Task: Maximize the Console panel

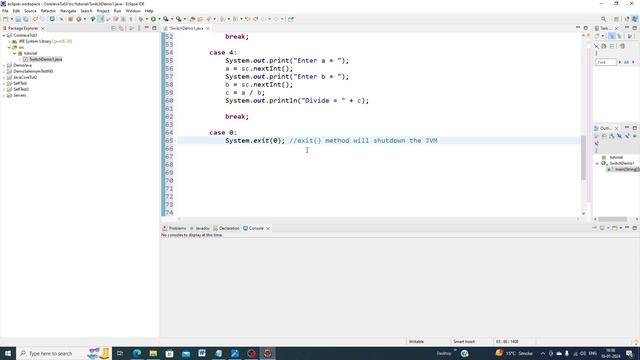Action: pos(635,228)
